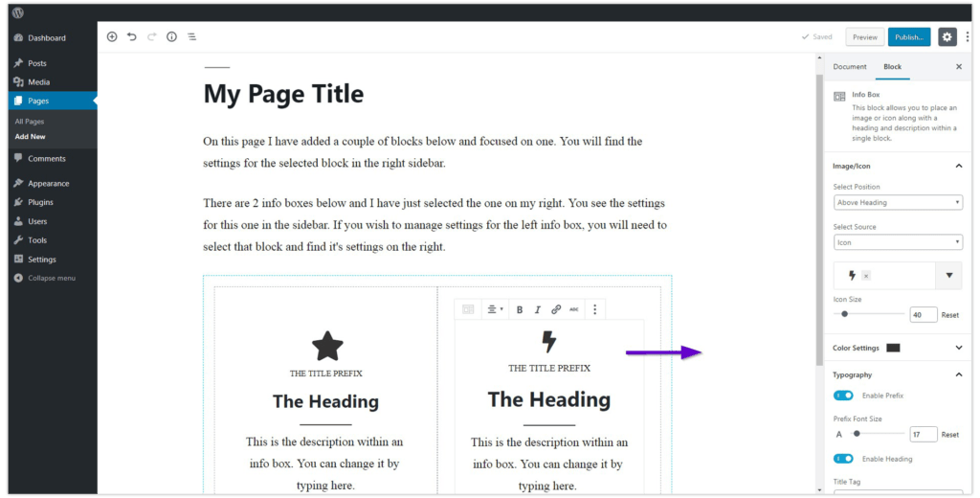Click the Add Block plus icon
The image size is (980, 498).
point(112,36)
